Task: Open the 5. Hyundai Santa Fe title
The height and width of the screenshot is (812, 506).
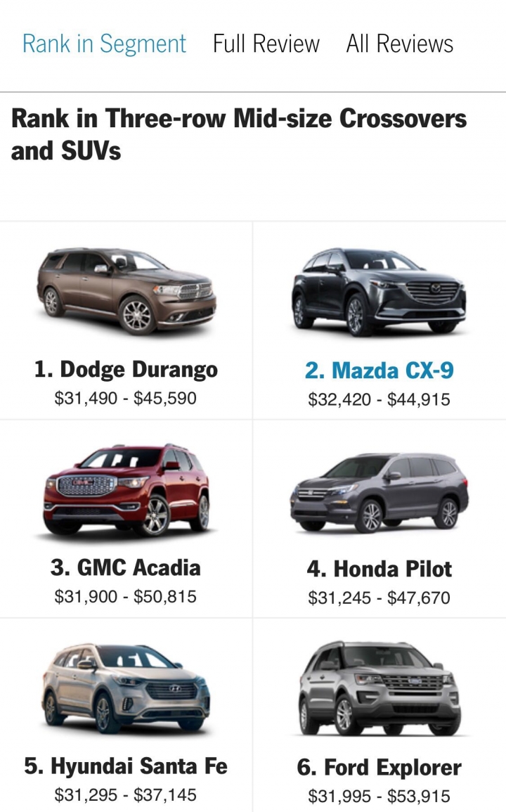Action: pos(126,766)
